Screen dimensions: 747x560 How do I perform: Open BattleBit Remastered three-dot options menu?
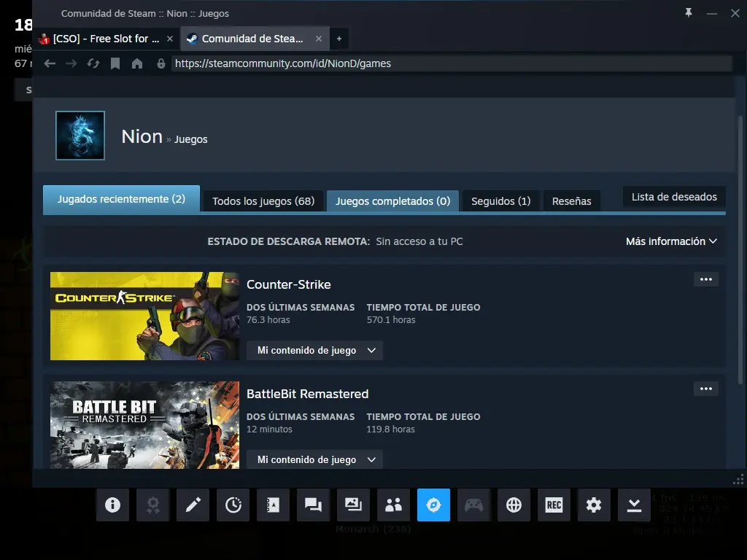pos(706,389)
